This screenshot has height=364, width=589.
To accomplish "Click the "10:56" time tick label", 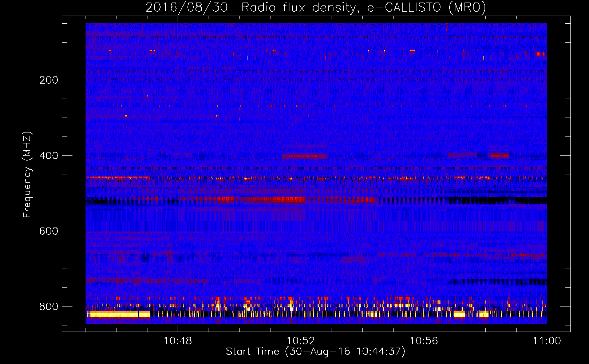I will 424,341.
